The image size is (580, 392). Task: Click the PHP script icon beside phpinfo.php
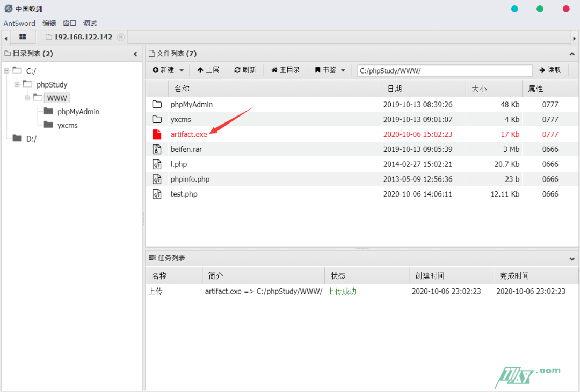tap(157, 179)
